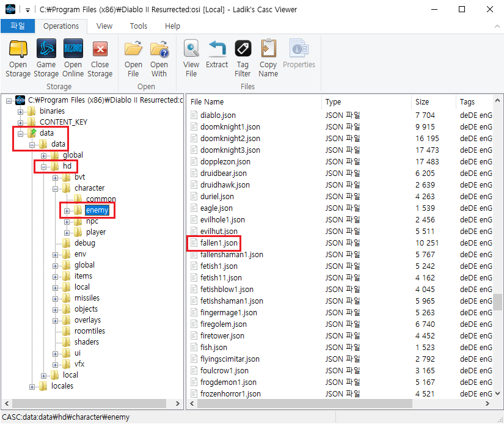Select the roomtiles folder in tree
This screenshot has width=504, height=424.
coord(90,331)
